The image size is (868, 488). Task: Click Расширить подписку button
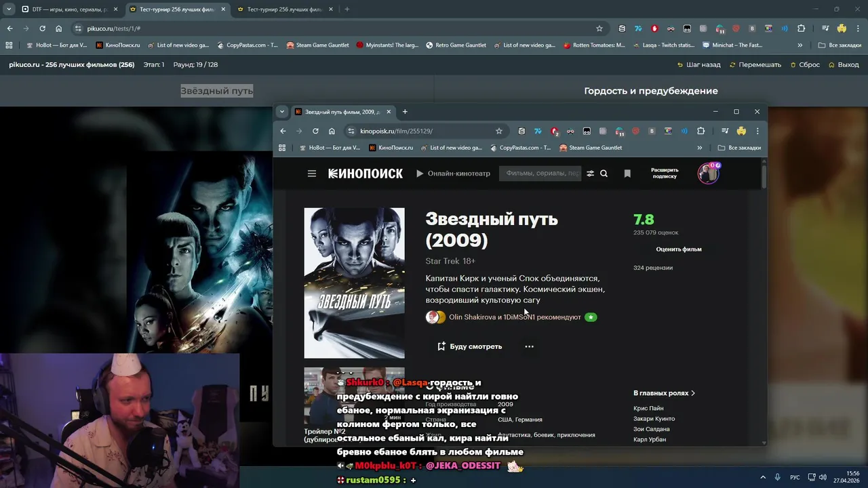point(665,174)
